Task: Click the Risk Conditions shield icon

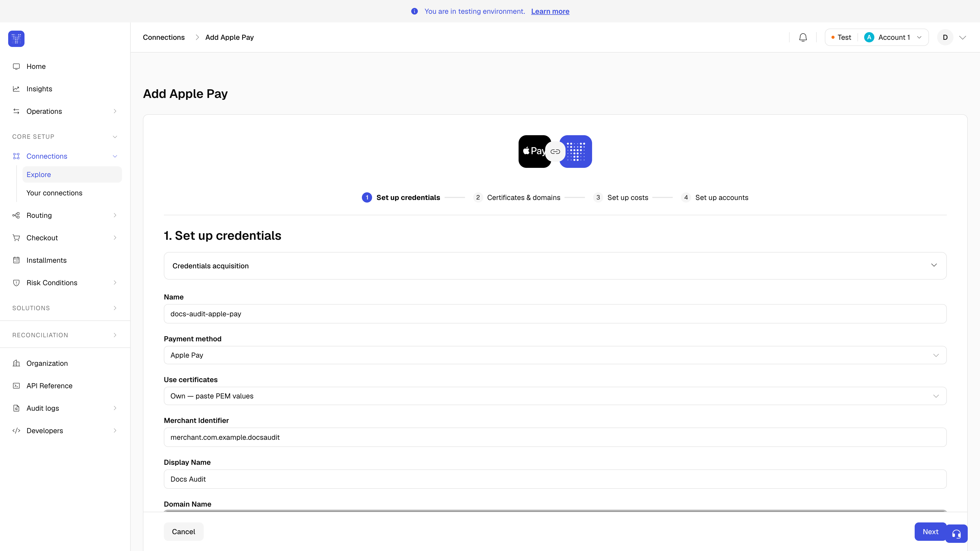Action: coord(16,283)
